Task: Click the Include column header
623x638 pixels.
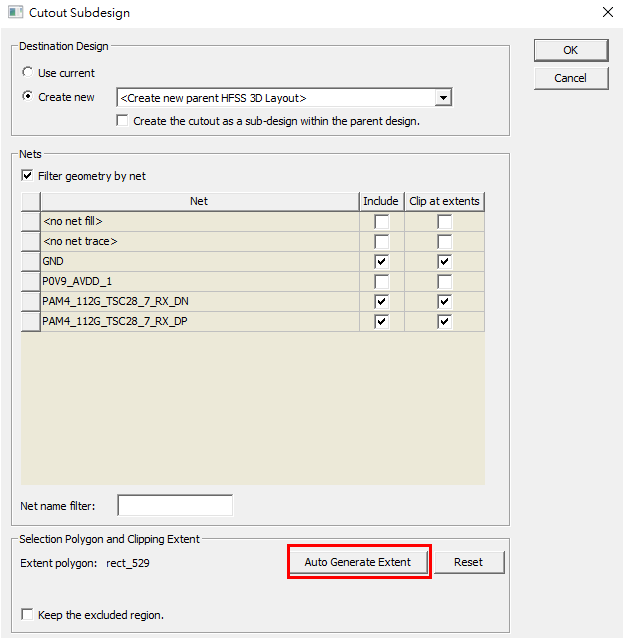Action: coord(382,201)
